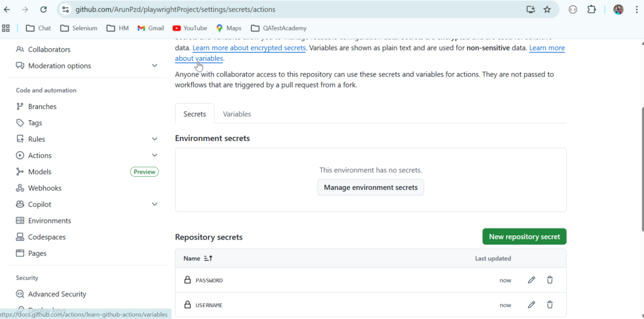Click the USERNAME secret name

(209, 305)
